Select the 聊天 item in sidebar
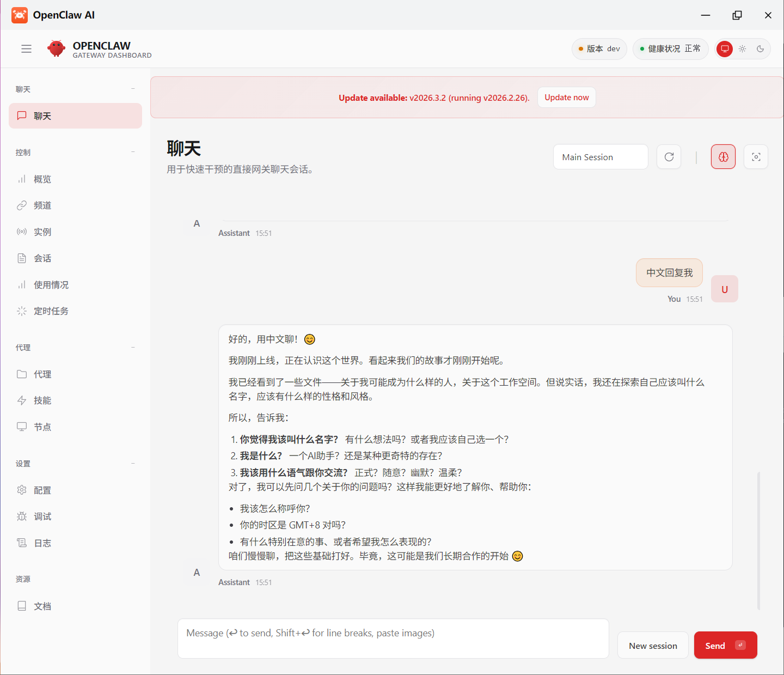This screenshot has width=784, height=675. (75, 115)
